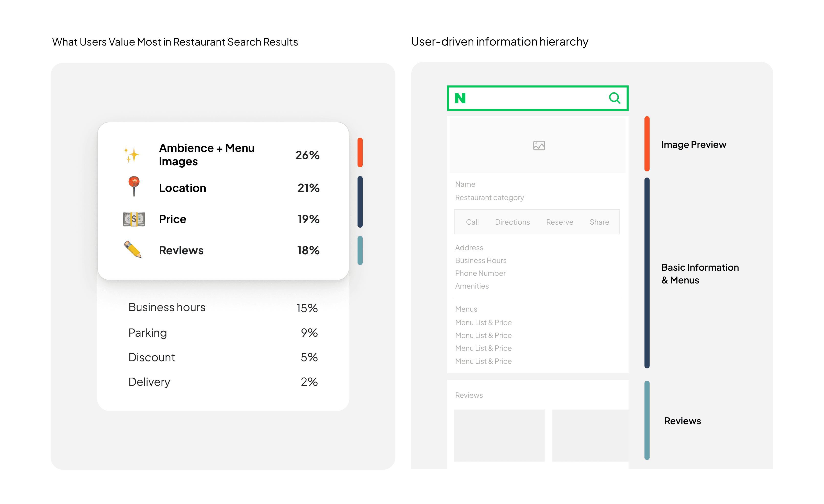Click the orange bar next to Image Preview
Image resolution: width=824 pixels, height=504 pixels.
tap(647, 144)
